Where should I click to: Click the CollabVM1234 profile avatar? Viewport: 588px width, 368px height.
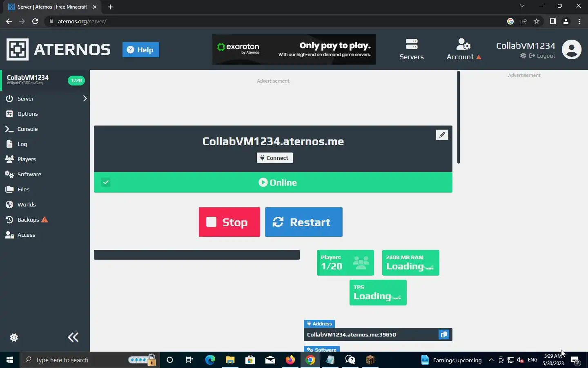tap(572, 49)
